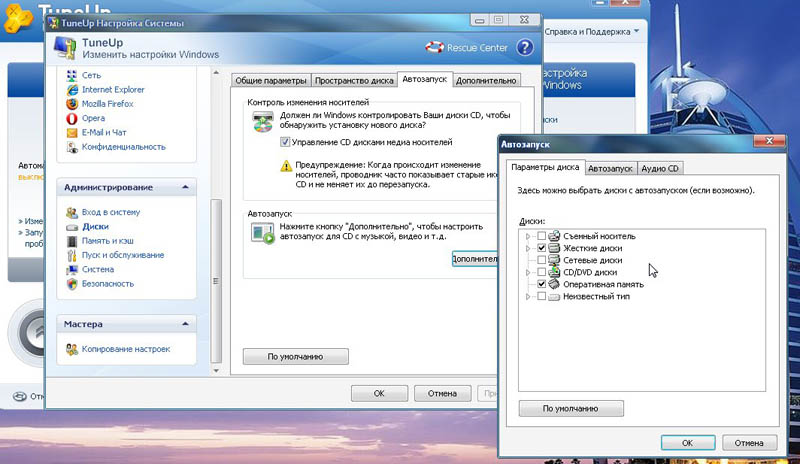Uncheck the Жесткие диски checkbox
The height and width of the screenshot is (464, 800).
[x=542, y=248]
